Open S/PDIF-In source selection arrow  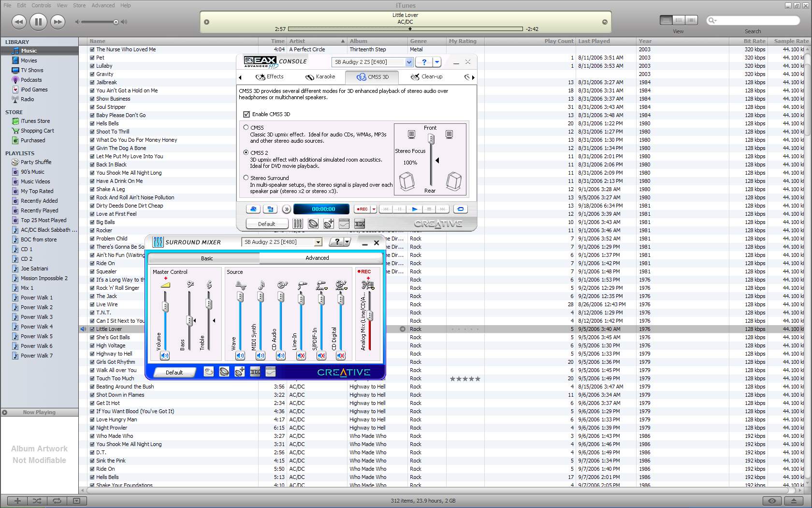click(x=325, y=288)
